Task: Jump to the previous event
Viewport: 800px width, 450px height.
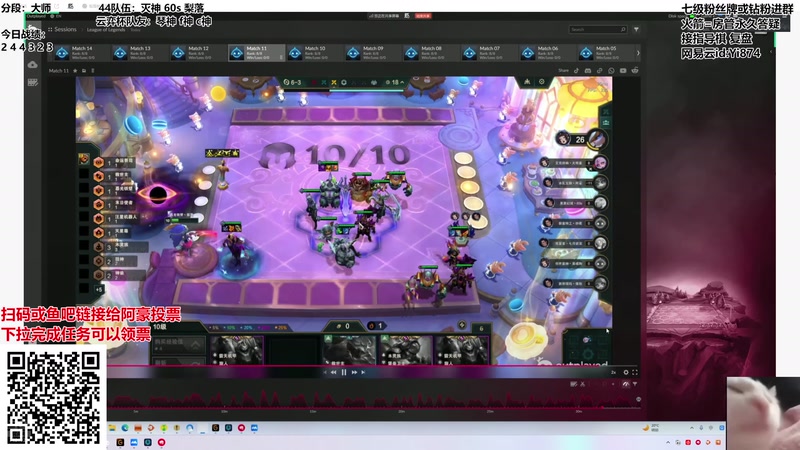Action: (x=325, y=372)
